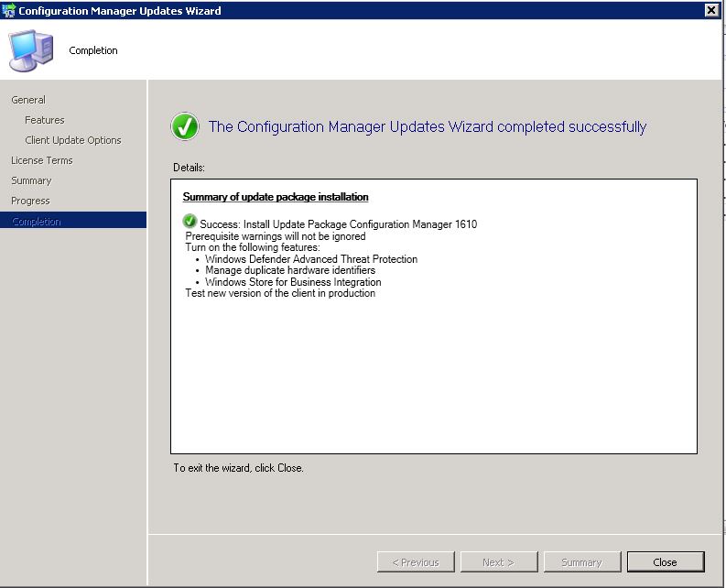
Task: Select the highlighted Completion step in sidebar
Action: coord(73,221)
